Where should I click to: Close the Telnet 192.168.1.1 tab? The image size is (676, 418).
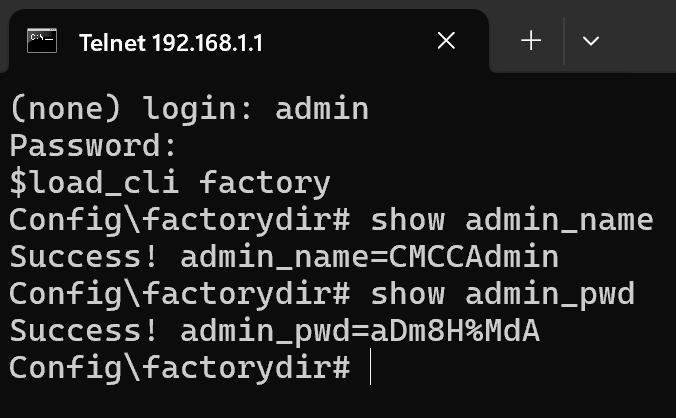tap(446, 41)
